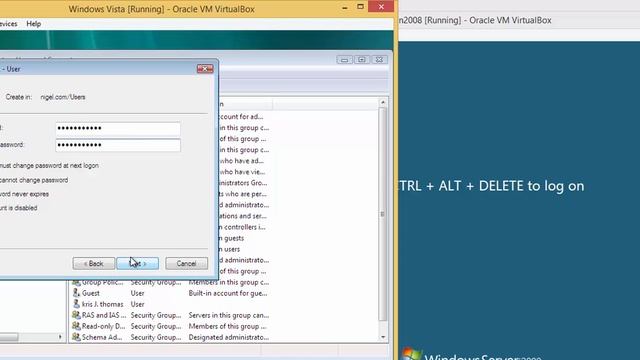Minimize the inner Active Directory console window
Image resolution: width=640 pixels, height=360 pixels.
344,60
